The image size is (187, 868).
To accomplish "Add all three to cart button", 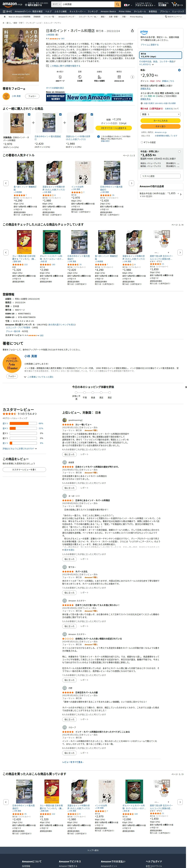I will click(x=113, y=128).
